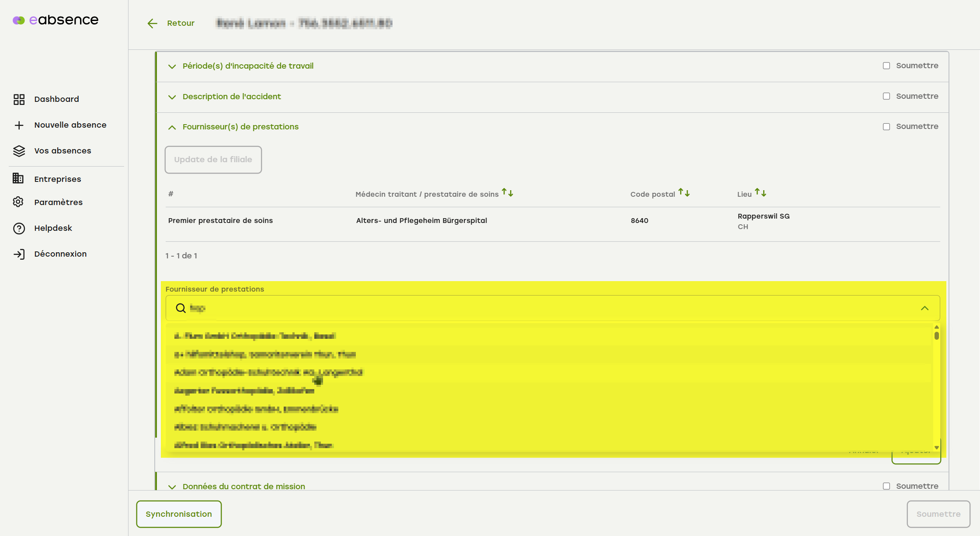Screen dimensions: 980x536
Task: Click the Retour back arrow icon
Action: (152, 24)
